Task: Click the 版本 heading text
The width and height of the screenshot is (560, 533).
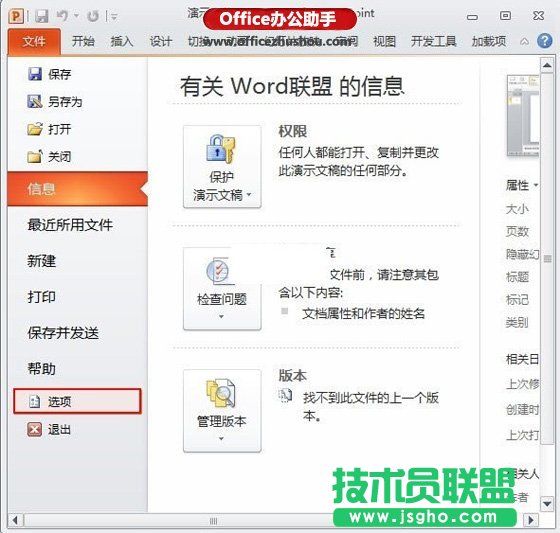Action: pyautogui.click(x=293, y=376)
